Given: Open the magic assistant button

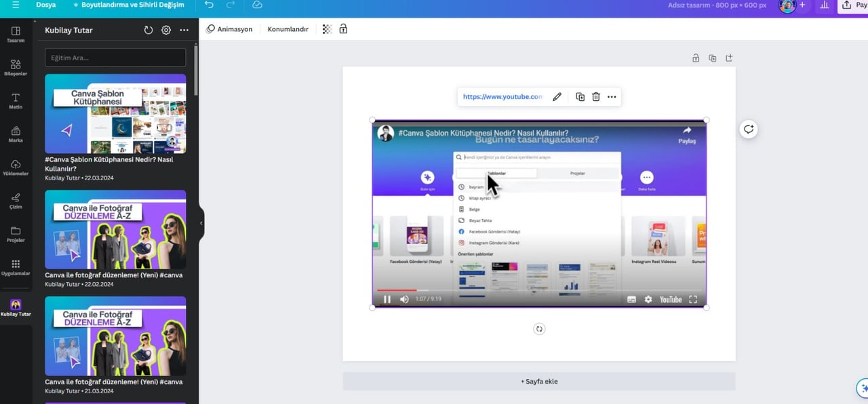Looking at the screenshot, I should coord(863,388).
